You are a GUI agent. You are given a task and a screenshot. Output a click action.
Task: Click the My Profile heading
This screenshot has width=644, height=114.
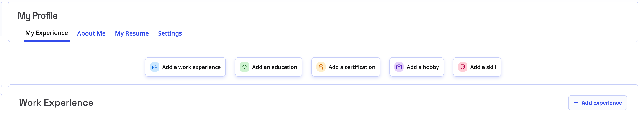38,16
